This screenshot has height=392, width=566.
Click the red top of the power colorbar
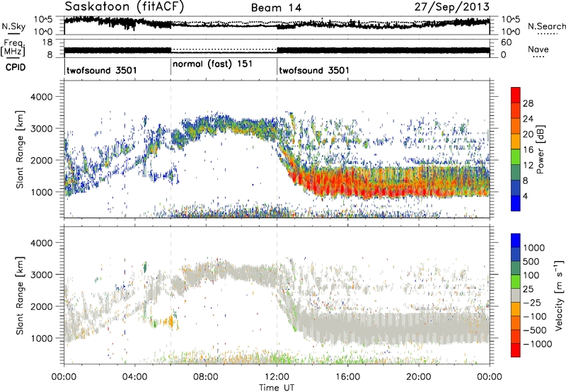coord(516,94)
